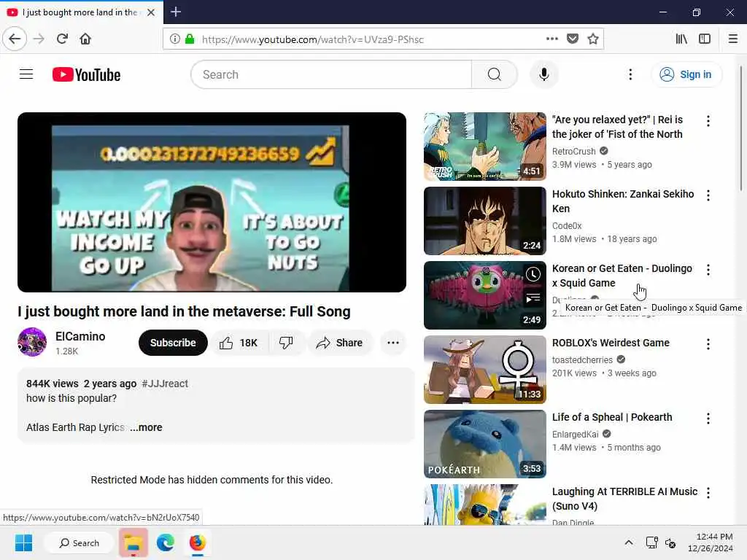
Task: Open page actions three-dot menu in address bar
Action: point(552,39)
